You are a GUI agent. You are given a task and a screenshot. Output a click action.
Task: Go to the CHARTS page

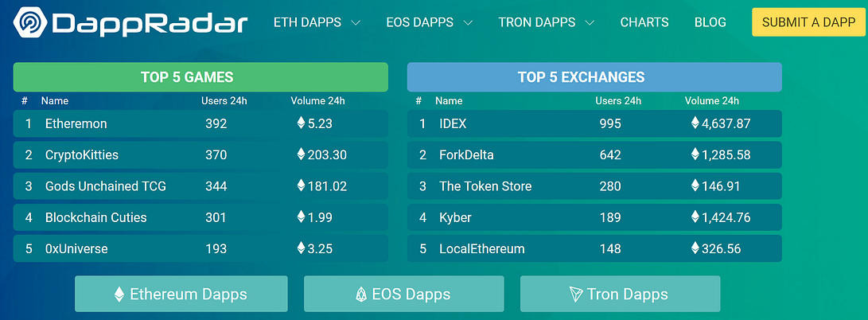click(644, 23)
